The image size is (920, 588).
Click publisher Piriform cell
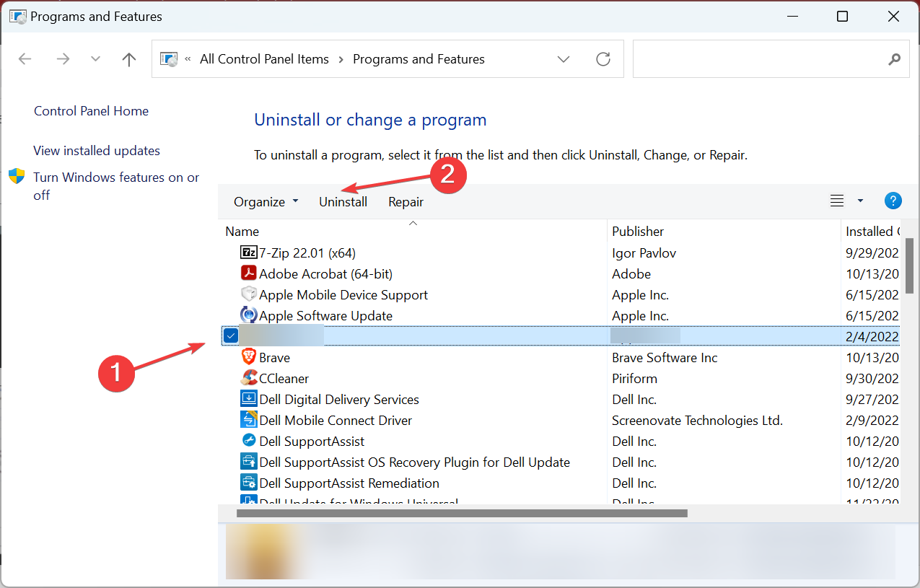click(634, 379)
